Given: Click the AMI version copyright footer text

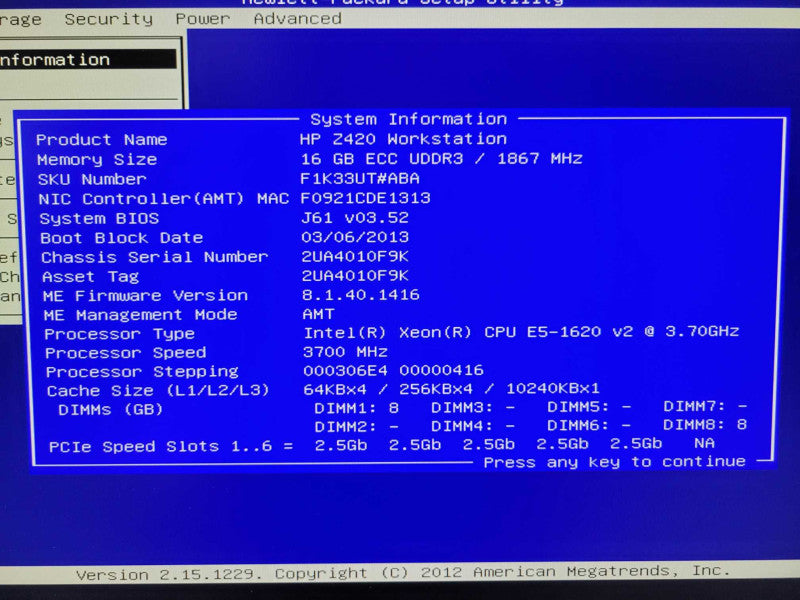Looking at the screenshot, I should (x=403, y=573).
